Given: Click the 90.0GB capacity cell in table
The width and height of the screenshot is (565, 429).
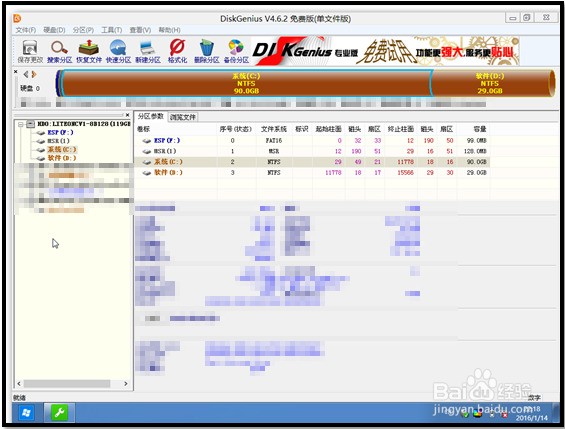Looking at the screenshot, I should [476, 162].
